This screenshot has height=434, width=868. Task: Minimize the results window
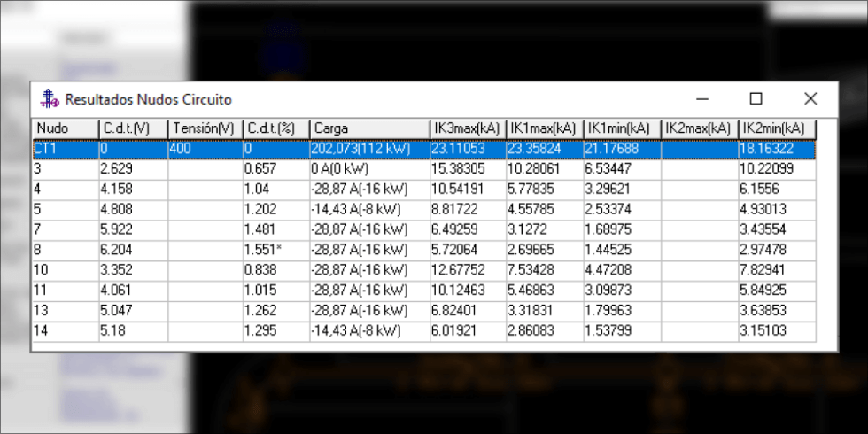pos(701,99)
